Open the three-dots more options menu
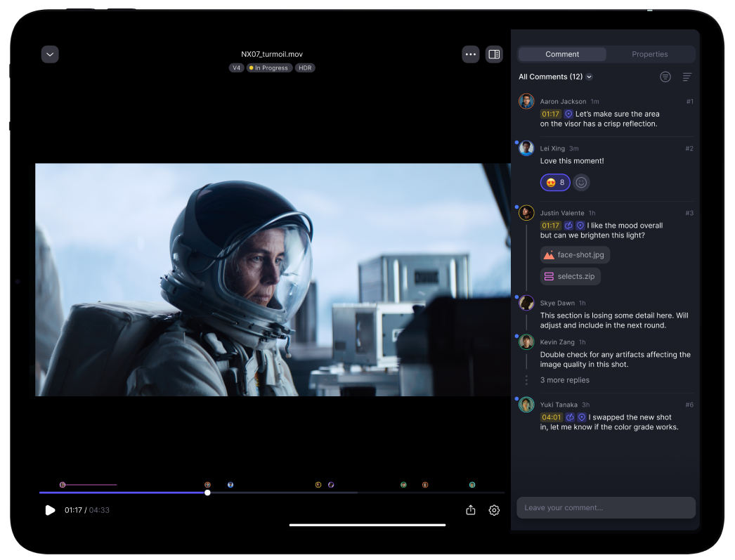This screenshot has width=735, height=560. click(471, 54)
